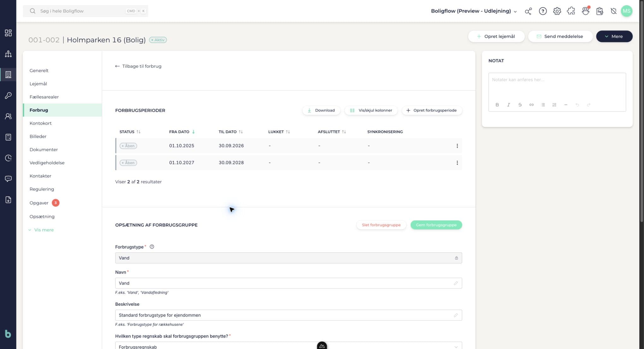Open the people/tenants icon in sidebar
The image size is (644, 349).
pyautogui.click(x=8, y=116)
